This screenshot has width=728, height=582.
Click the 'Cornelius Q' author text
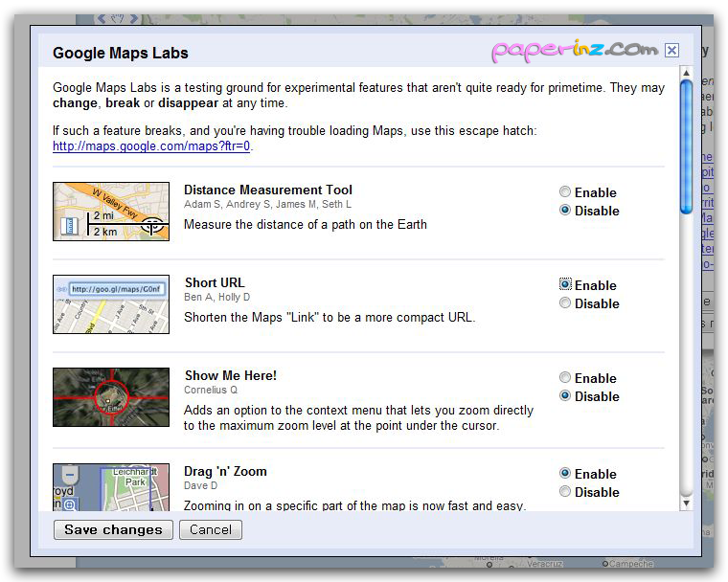point(211,390)
